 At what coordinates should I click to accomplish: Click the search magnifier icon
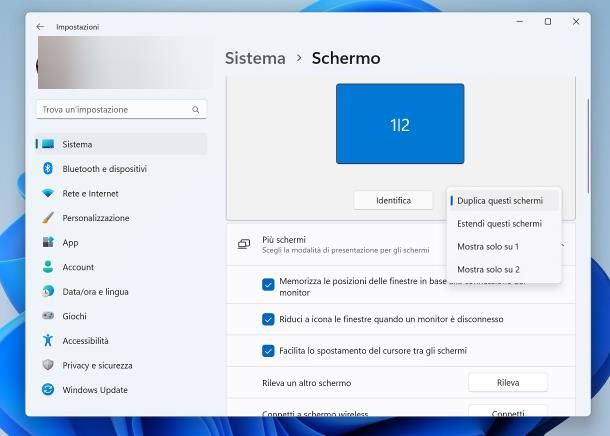pyautogui.click(x=196, y=110)
